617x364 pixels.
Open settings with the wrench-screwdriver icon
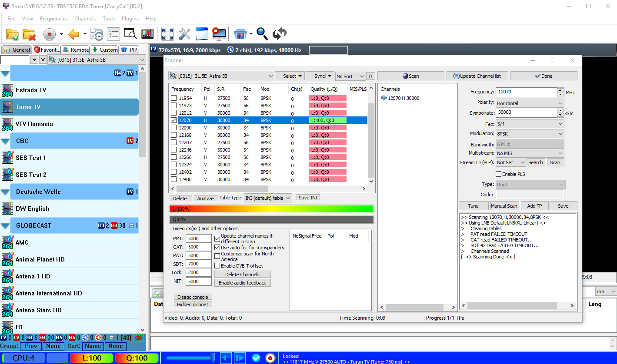tap(184, 34)
